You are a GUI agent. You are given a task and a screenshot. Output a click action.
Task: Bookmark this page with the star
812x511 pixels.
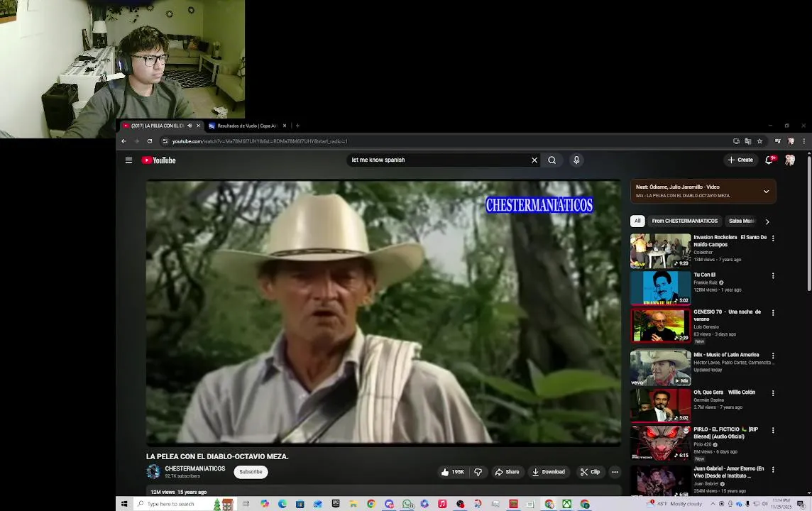[x=759, y=141]
